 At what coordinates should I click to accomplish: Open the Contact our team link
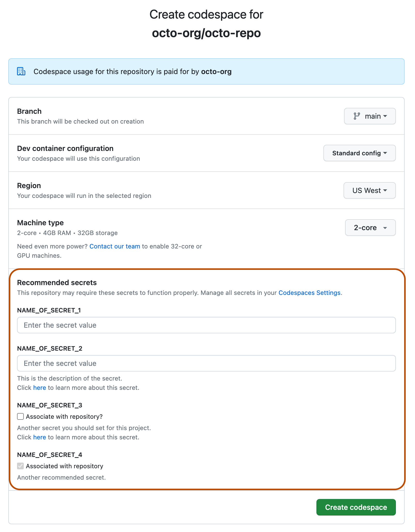point(115,246)
